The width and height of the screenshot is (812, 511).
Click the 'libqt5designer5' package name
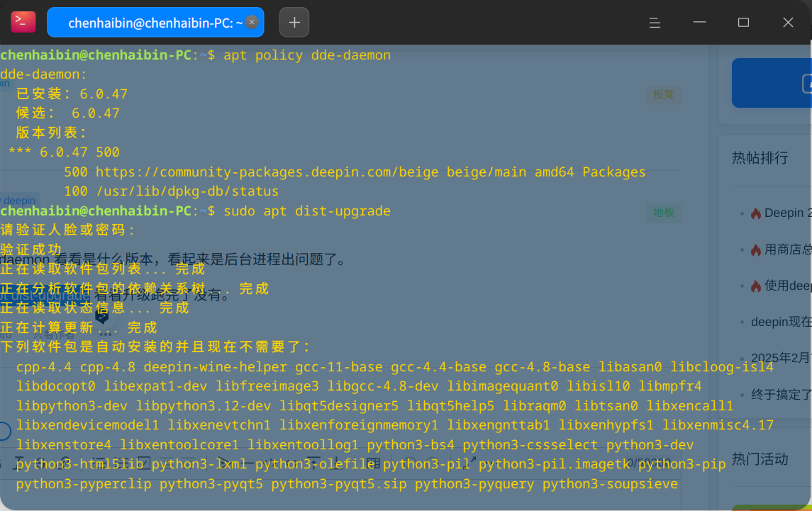point(339,406)
